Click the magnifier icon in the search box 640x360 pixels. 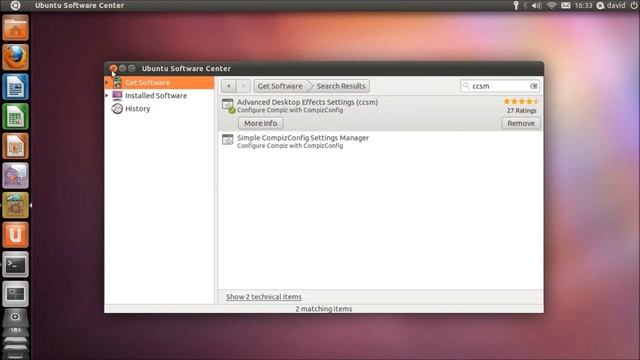466,86
